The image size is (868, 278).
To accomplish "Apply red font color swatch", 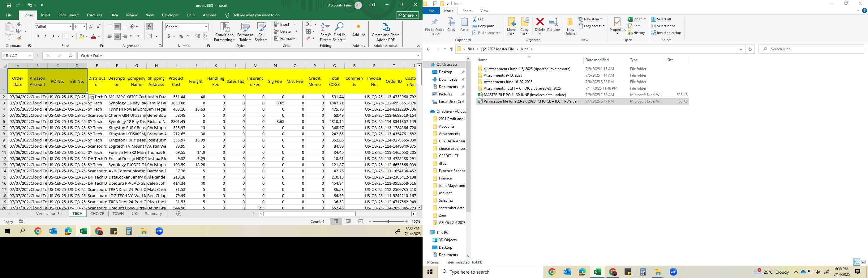I will [x=94, y=36].
